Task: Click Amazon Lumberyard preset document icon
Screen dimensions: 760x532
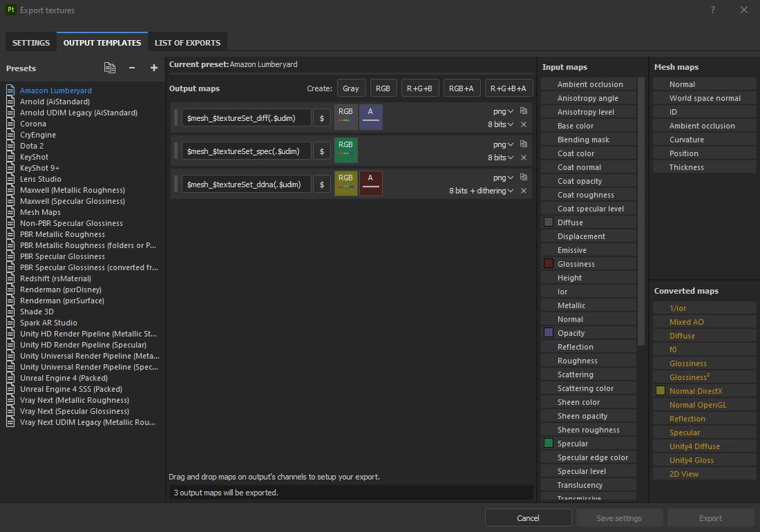Action: [x=10, y=90]
